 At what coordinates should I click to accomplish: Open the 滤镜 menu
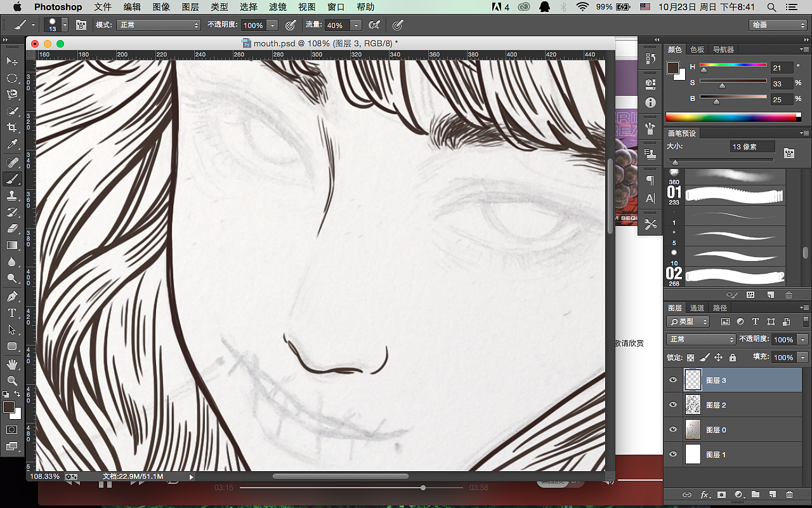pyautogui.click(x=277, y=7)
